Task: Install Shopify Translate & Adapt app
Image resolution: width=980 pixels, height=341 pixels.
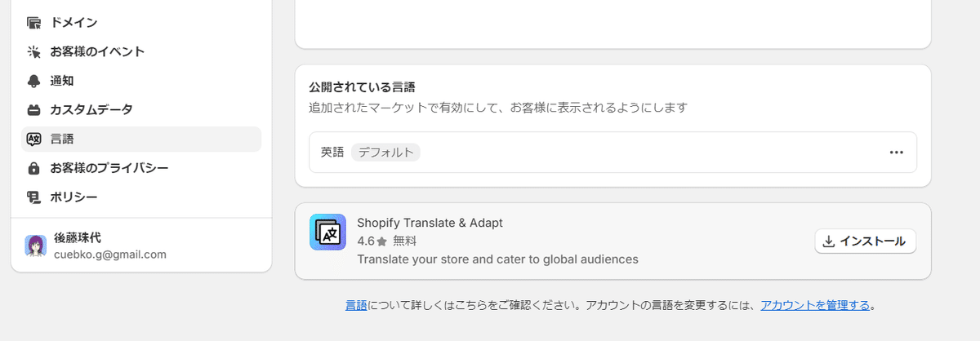Action: tap(865, 241)
